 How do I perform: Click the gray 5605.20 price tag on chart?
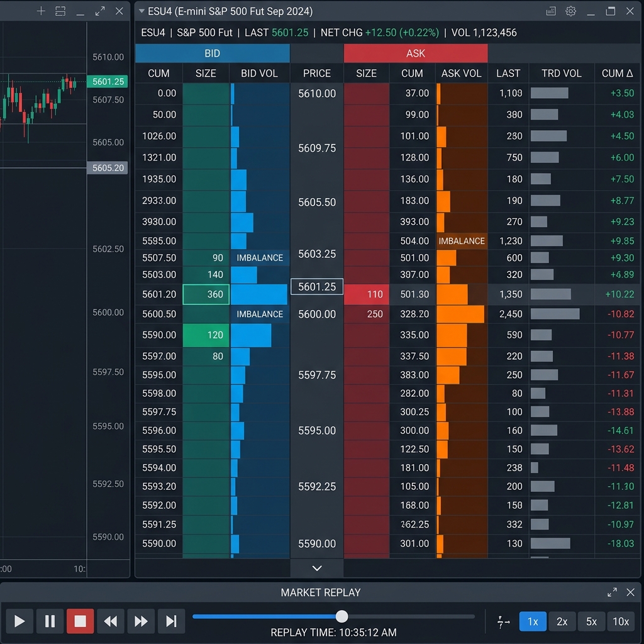[x=108, y=167]
